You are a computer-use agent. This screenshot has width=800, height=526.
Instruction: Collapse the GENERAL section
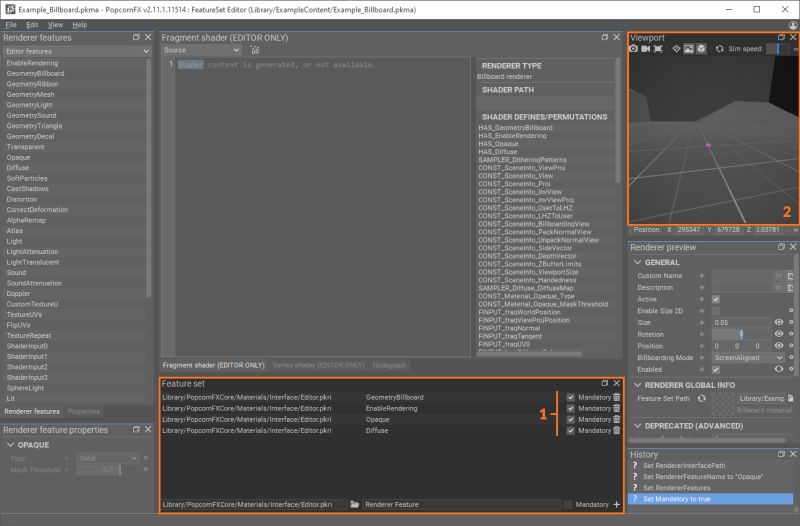[x=638, y=262]
